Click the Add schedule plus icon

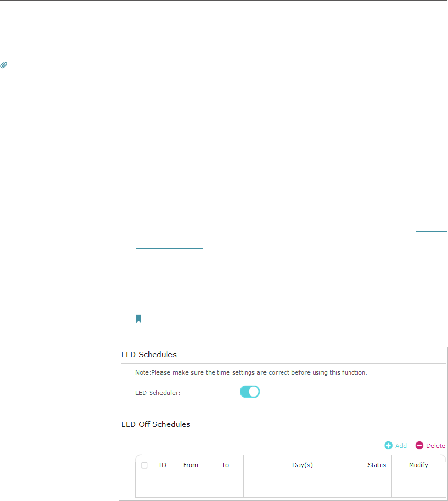click(388, 446)
